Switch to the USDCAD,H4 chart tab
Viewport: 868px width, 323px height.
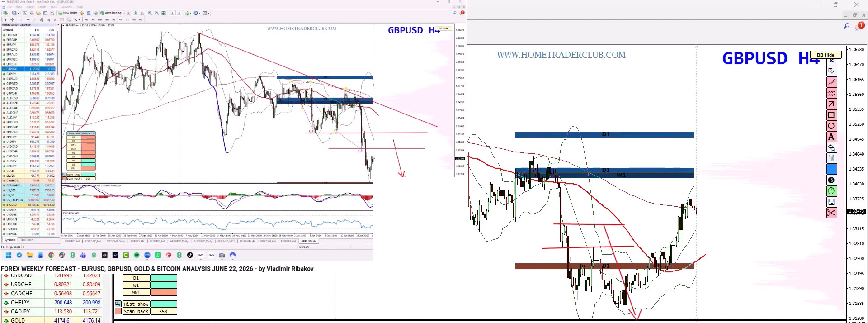click(93, 241)
